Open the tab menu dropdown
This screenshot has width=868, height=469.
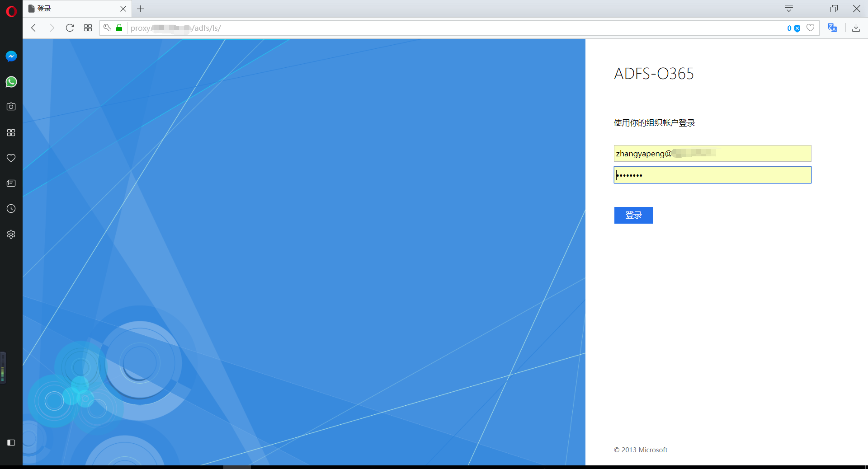(x=789, y=9)
